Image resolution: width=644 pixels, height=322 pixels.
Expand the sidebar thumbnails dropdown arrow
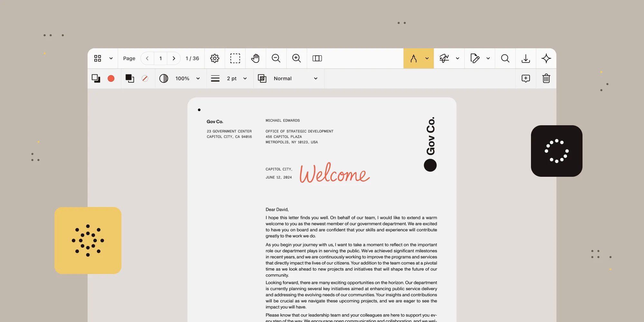[x=111, y=58]
